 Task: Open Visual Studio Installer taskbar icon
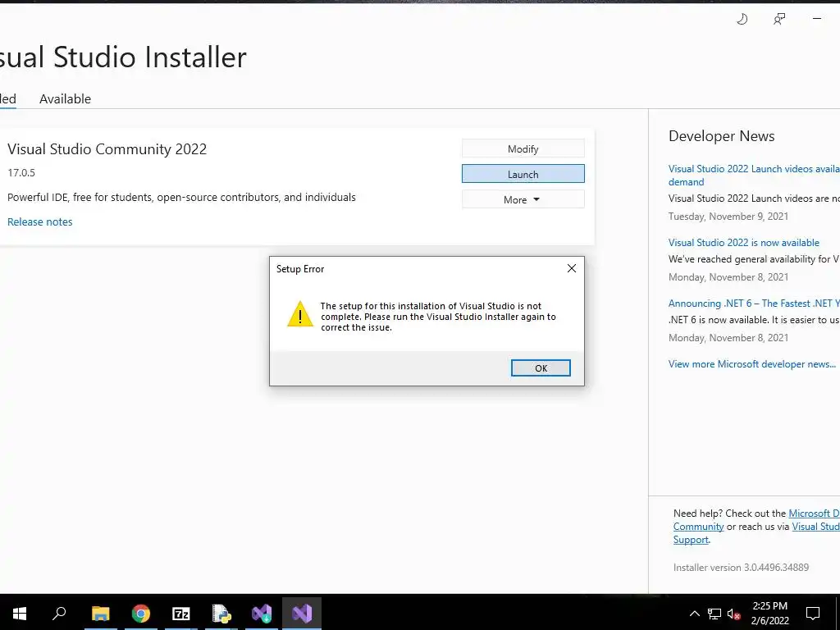(x=262, y=614)
